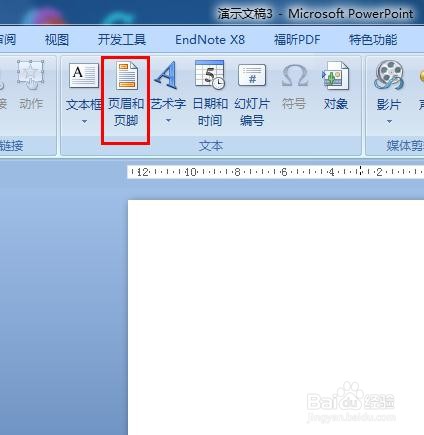Viewport: 424px width, 435px height.
Task: Insert Date and Time (日期和时间)
Action: tap(210, 94)
